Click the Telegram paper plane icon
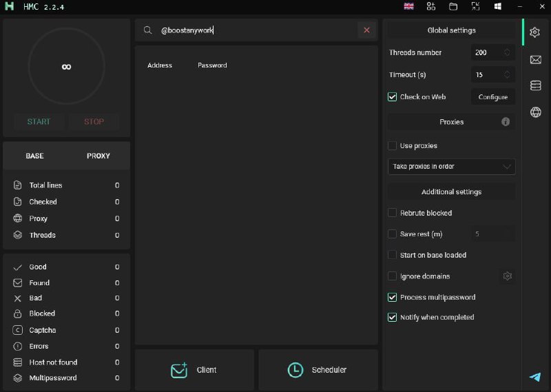This screenshot has width=551, height=392. (535, 377)
